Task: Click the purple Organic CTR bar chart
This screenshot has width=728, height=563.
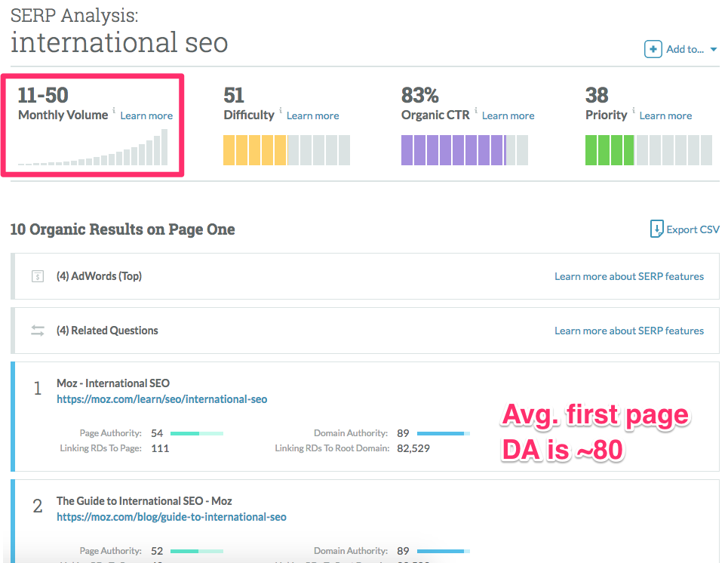Action: [464, 149]
